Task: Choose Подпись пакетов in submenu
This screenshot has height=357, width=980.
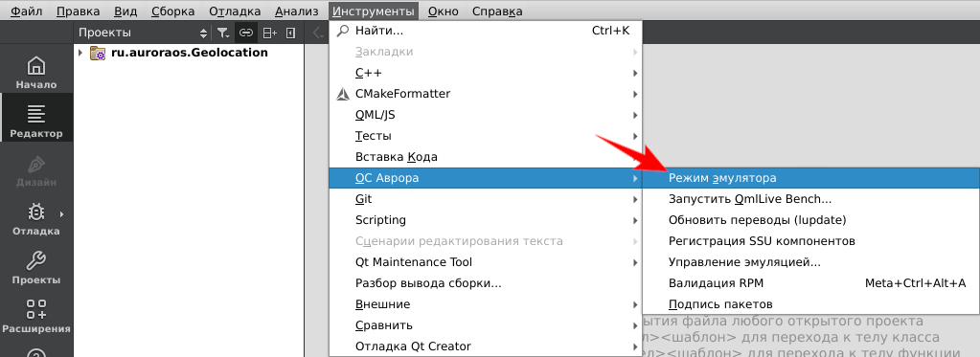Action: coord(810,304)
